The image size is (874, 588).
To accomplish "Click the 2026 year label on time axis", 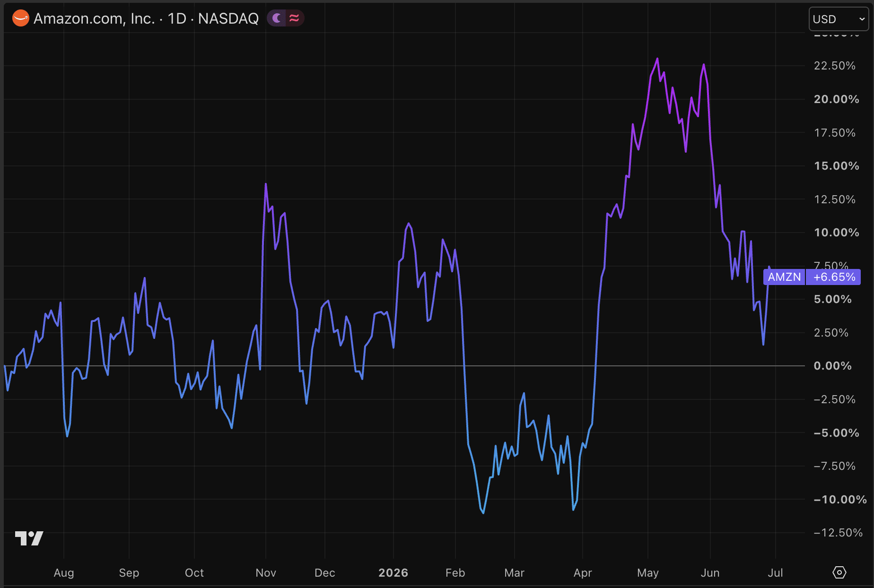I will 393,573.
